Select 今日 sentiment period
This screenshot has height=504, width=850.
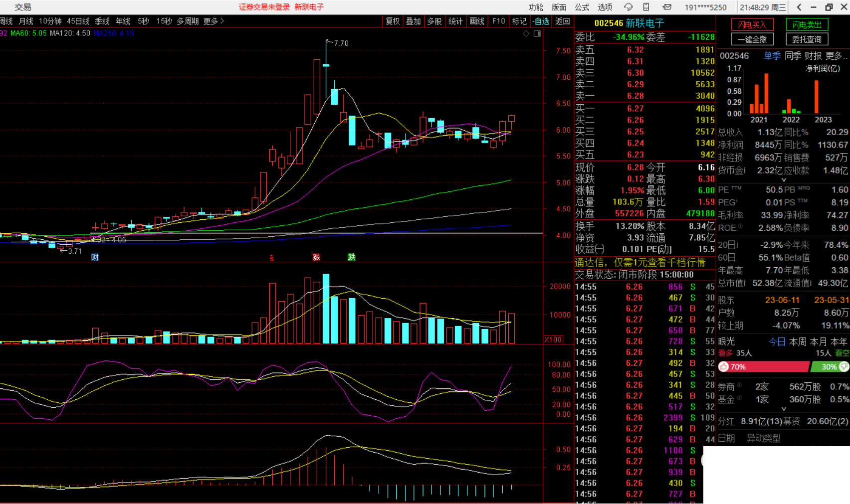click(x=777, y=342)
